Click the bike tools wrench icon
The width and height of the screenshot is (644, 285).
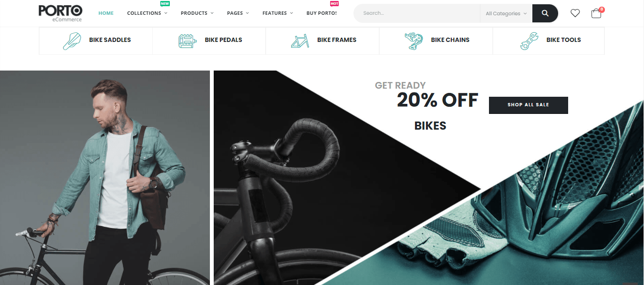click(529, 41)
